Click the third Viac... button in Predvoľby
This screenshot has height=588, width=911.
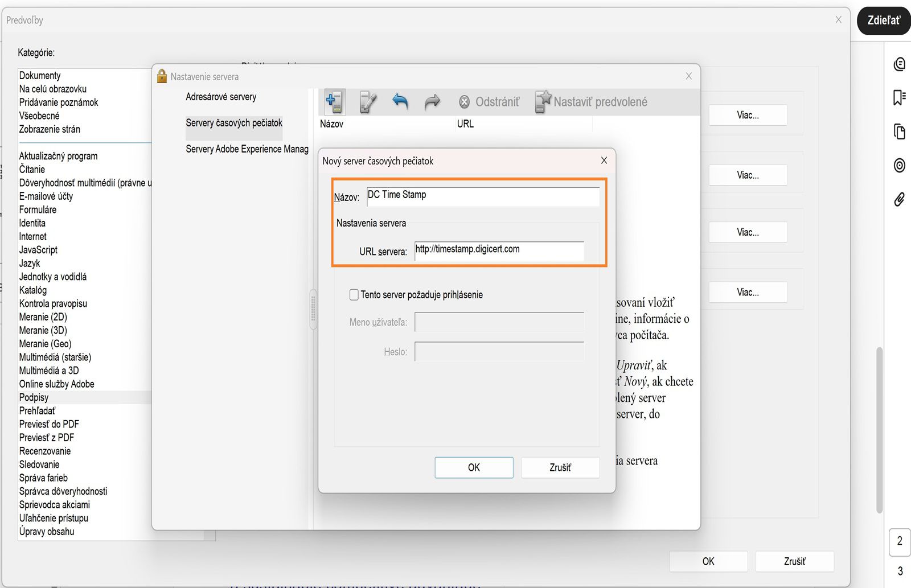[x=748, y=232]
